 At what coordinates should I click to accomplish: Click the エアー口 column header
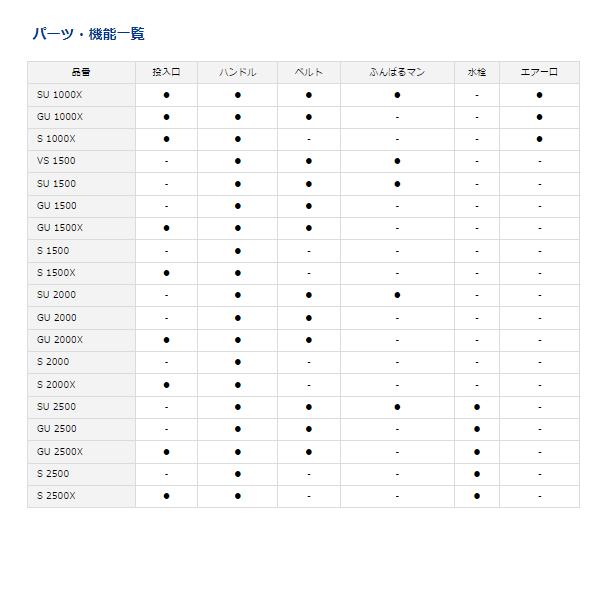pyautogui.click(x=539, y=72)
